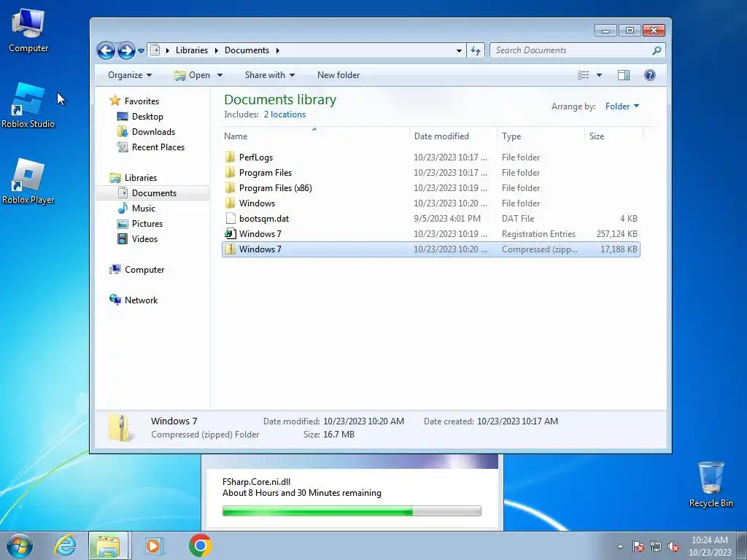Select the PerfLogs folder
This screenshot has width=747, height=560.
[430, 157]
